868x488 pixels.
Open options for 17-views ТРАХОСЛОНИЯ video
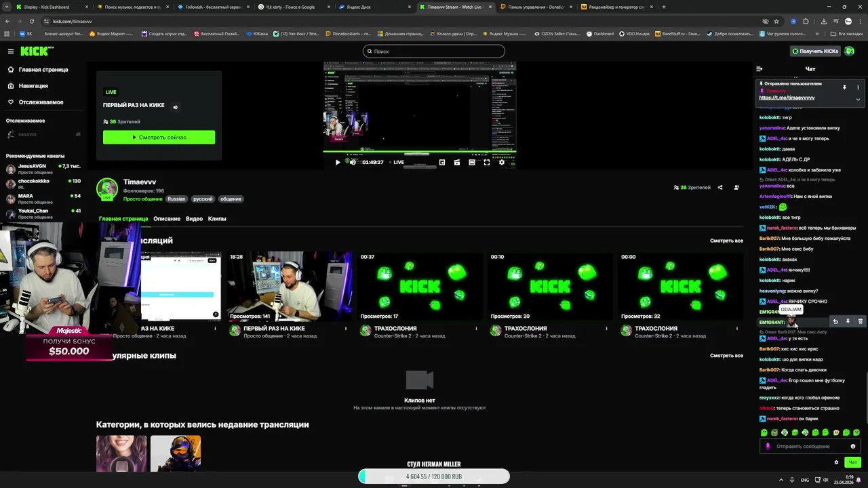point(476,328)
